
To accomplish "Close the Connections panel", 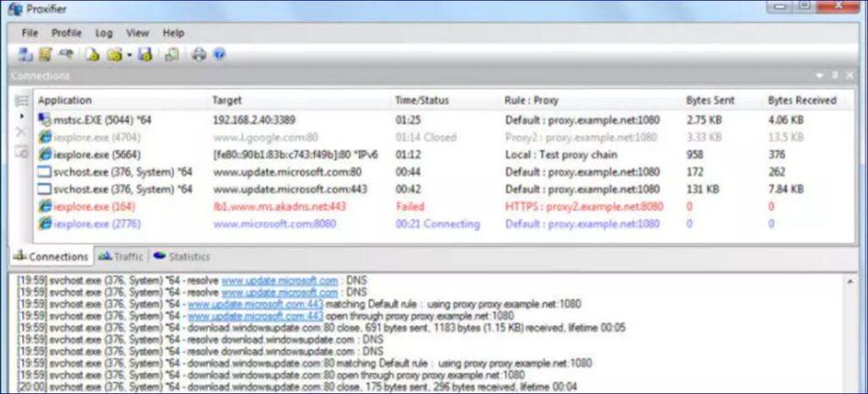I will pos(849,75).
